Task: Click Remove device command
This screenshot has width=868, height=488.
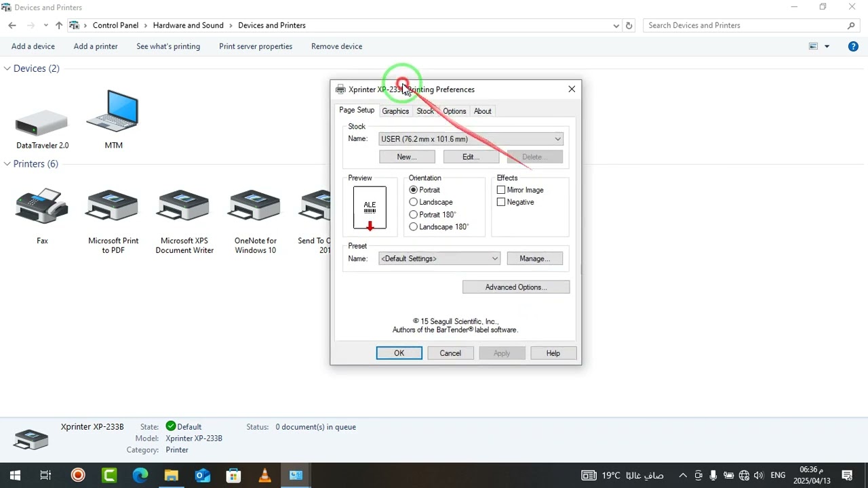Action: click(336, 46)
